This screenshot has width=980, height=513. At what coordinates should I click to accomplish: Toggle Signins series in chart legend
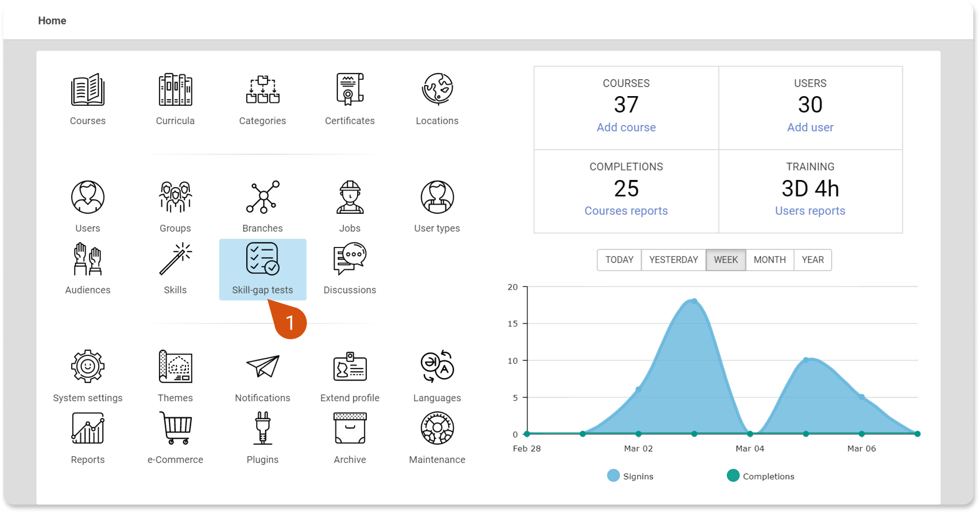[630, 476]
